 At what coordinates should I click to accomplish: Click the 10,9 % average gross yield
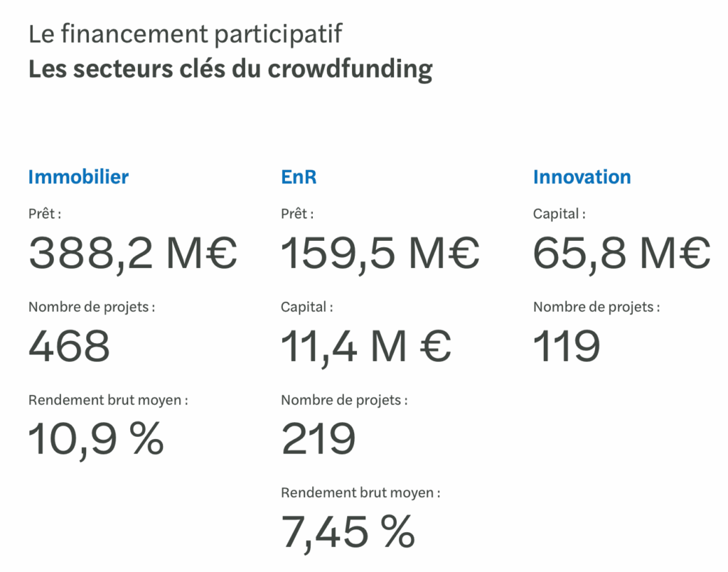[96, 438]
